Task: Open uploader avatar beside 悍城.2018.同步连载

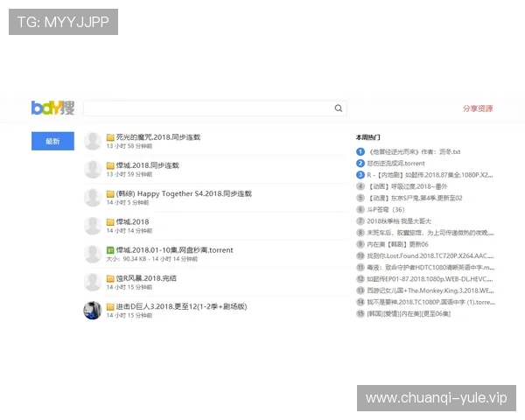Action: coord(93,170)
